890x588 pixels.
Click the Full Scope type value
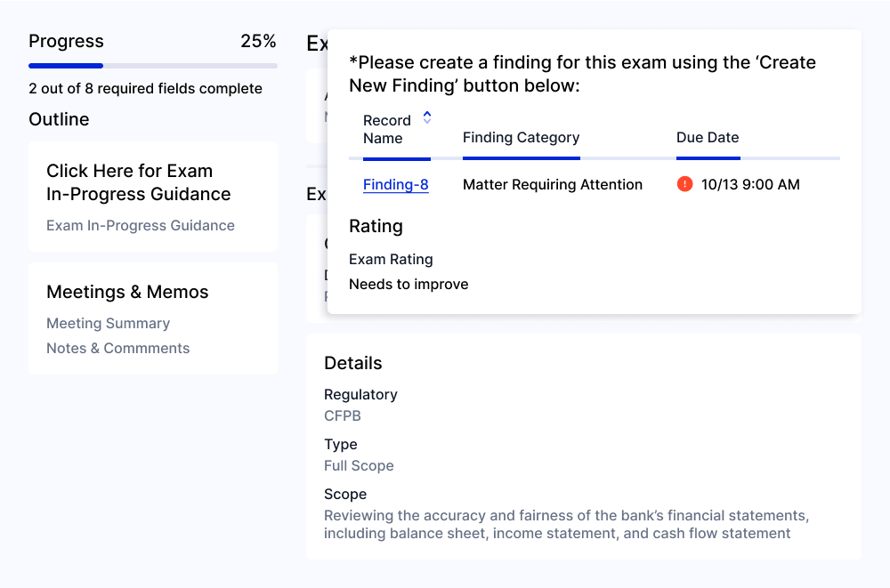coord(359,465)
